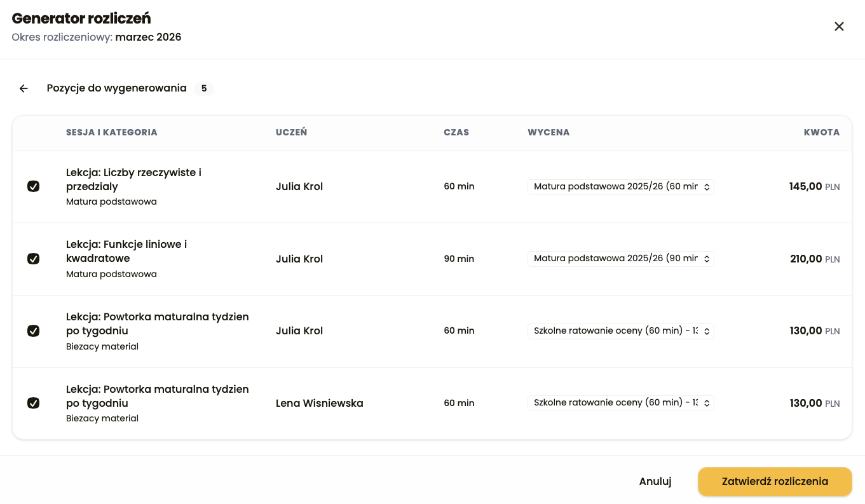The width and height of the screenshot is (865, 504).
Task: Toggle checkbox for Funkcje liniowe i kwadratowe
Action: tap(33, 259)
